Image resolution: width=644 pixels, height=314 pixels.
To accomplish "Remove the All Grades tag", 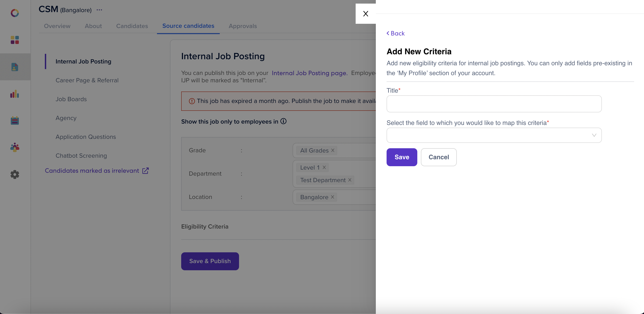I will (x=333, y=150).
